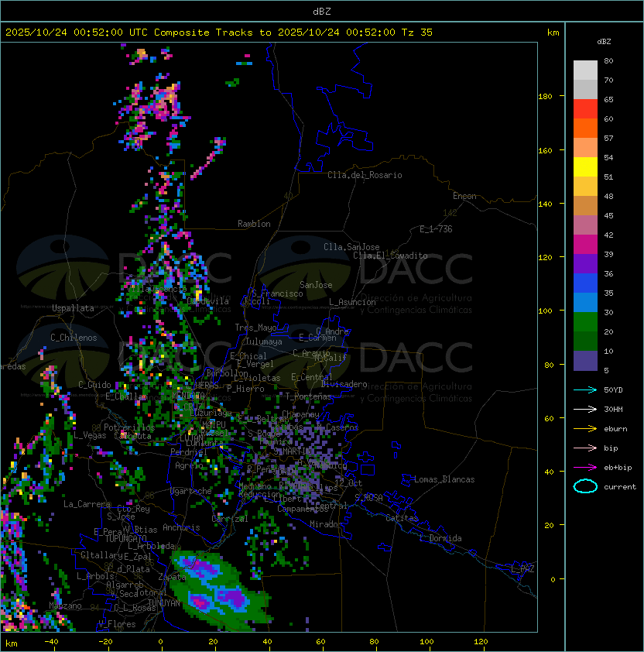Image resolution: width=644 pixels, height=652 pixels.
Task: Click the 'L_Dormida' map label
Action: coord(440,538)
